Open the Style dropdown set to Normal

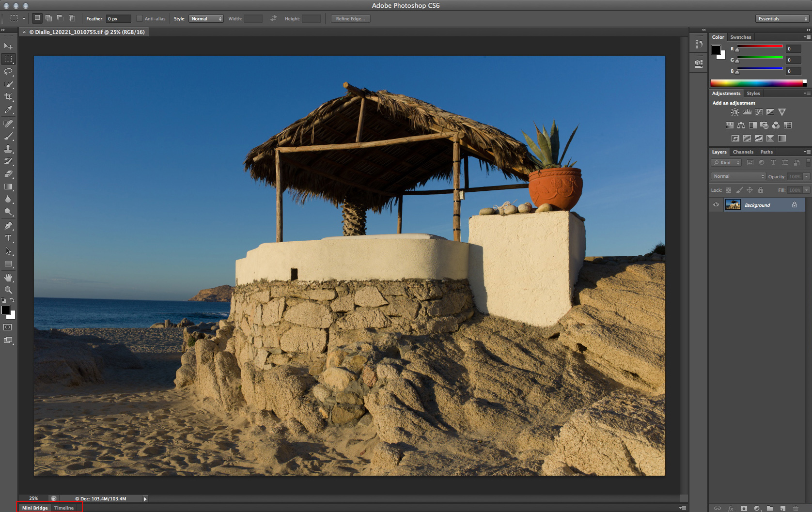(206, 19)
